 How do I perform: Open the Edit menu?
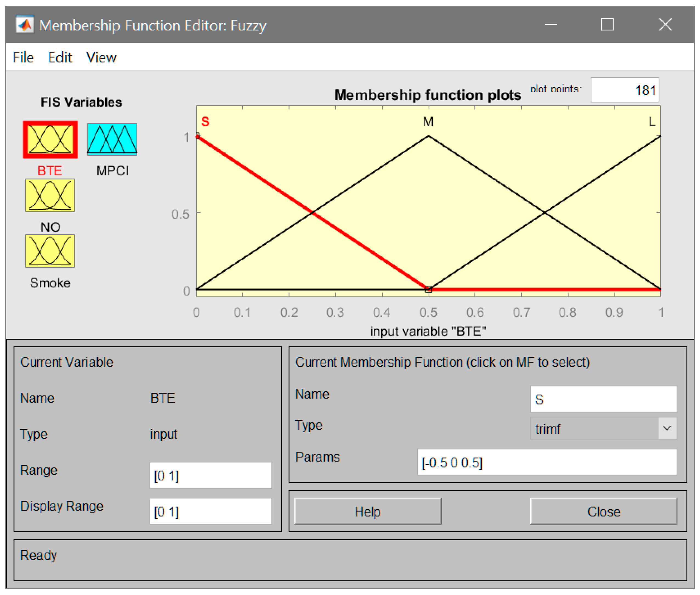[60, 57]
